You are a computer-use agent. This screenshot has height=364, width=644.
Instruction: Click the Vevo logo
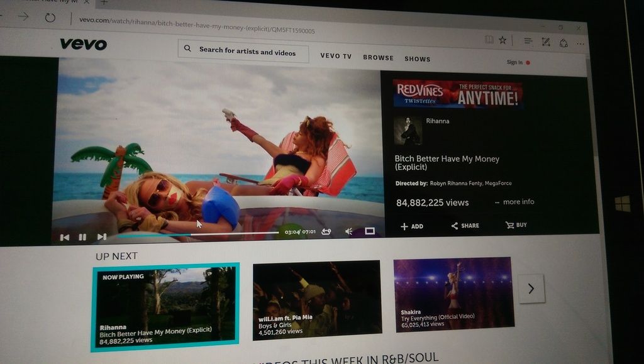pyautogui.click(x=84, y=43)
